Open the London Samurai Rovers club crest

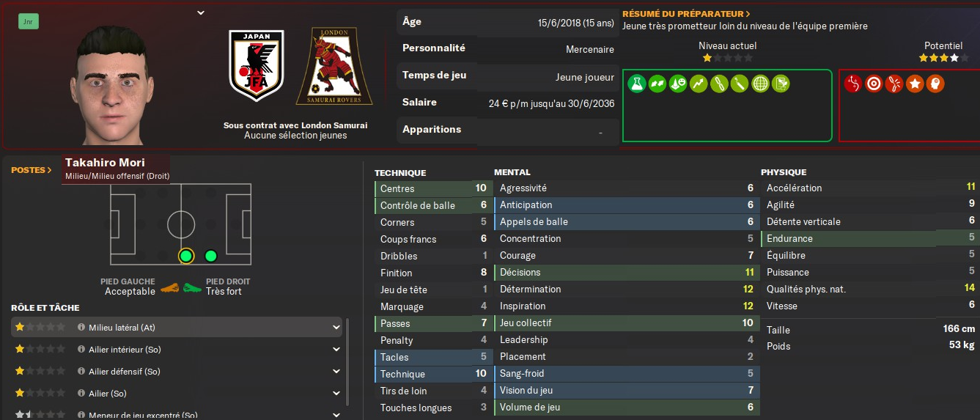334,67
